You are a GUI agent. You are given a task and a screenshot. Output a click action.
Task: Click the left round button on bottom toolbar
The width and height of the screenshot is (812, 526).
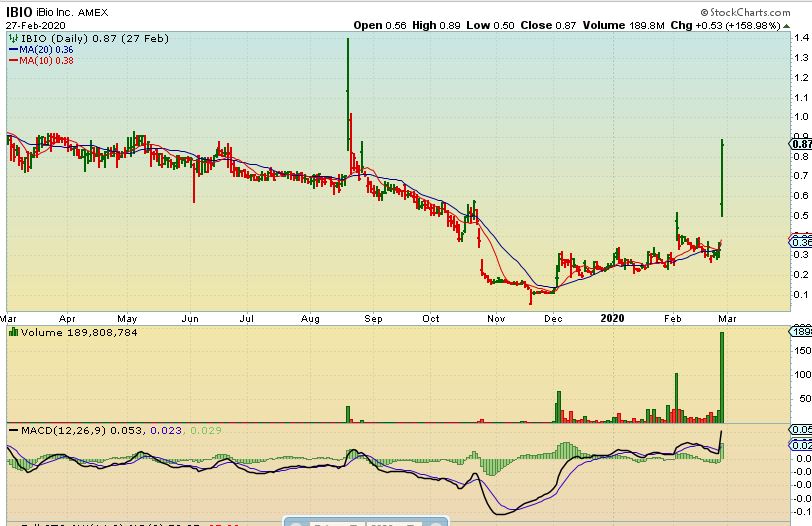pos(298,522)
